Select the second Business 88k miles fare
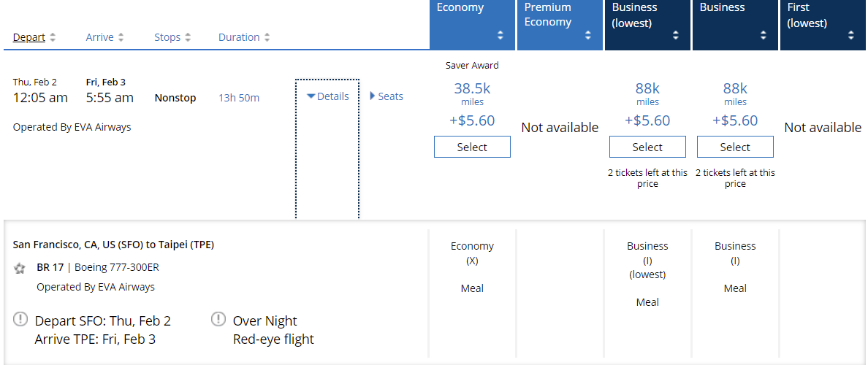The image size is (868, 365). [x=735, y=147]
